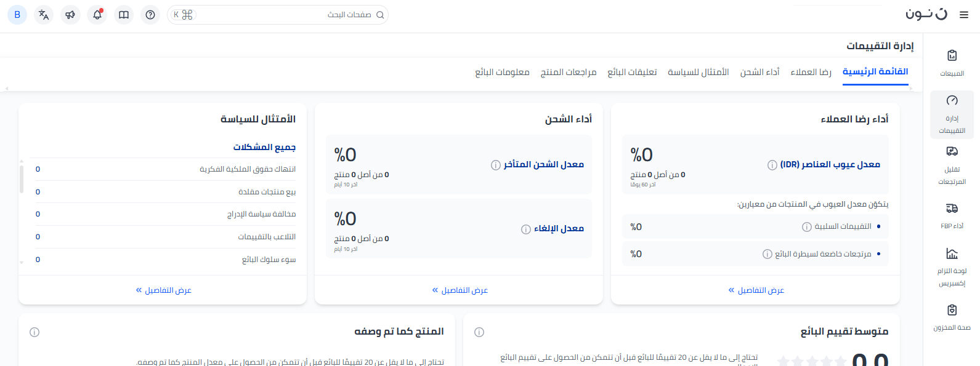Click the notifications bell icon
Viewport: 980px width, 366px height.
(x=97, y=15)
